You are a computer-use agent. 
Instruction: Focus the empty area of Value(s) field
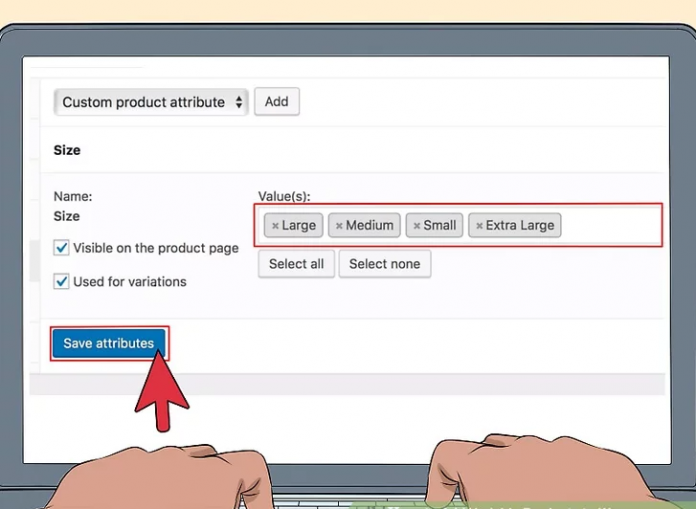point(610,225)
